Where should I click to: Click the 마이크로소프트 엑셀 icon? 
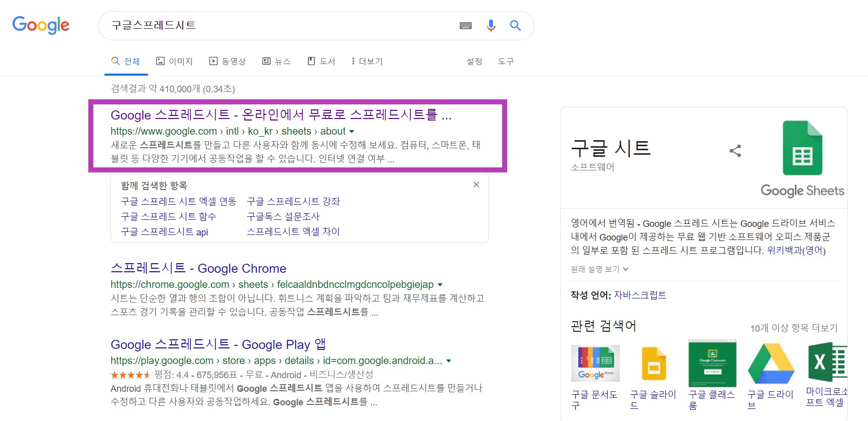(x=827, y=361)
